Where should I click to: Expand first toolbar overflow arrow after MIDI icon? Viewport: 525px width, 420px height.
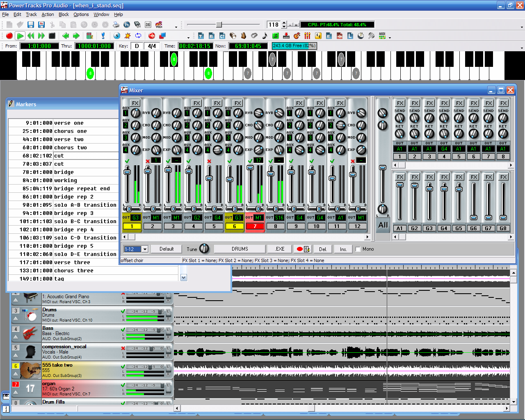176,27
